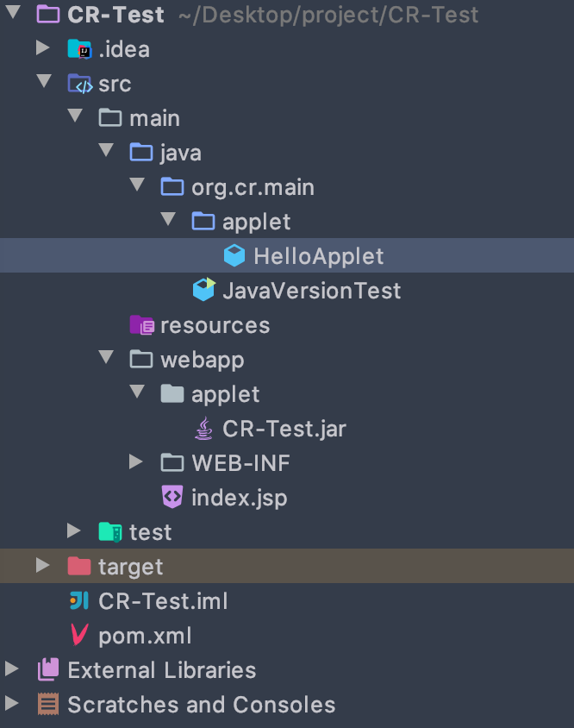Click the CR-Test.iml module file icon
The image size is (574, 728).
(x=79, y=600)
